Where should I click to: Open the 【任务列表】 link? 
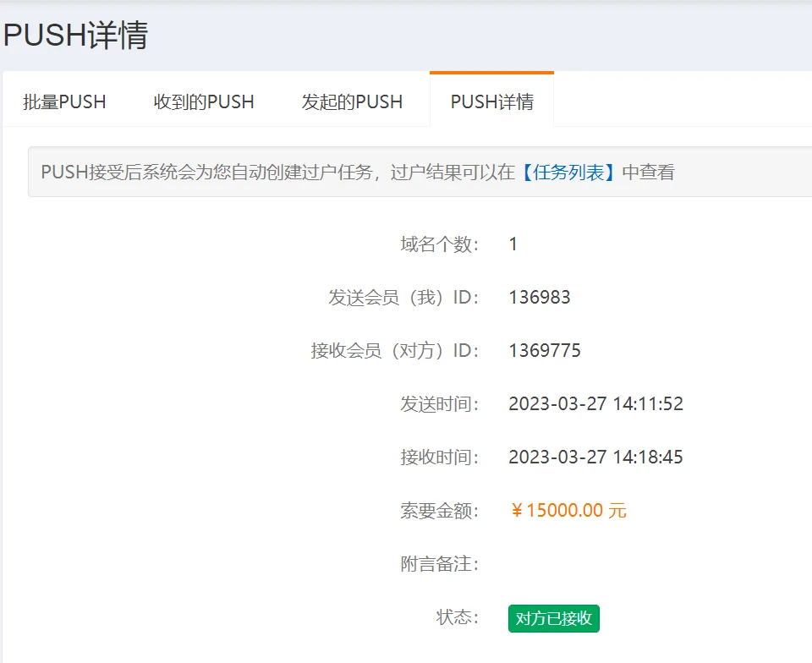[568, 173]
